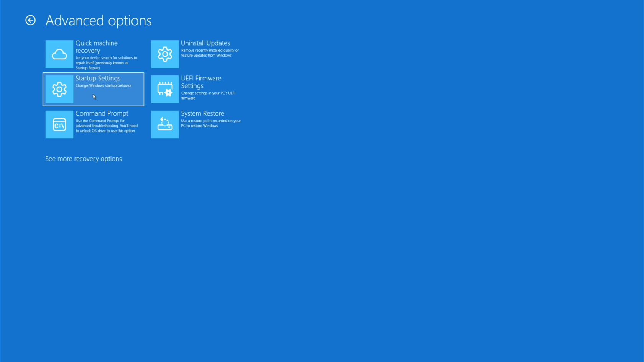Click the Advanced options heading
The width and height of the screenshot is (644, 362).
coord(99,20)
